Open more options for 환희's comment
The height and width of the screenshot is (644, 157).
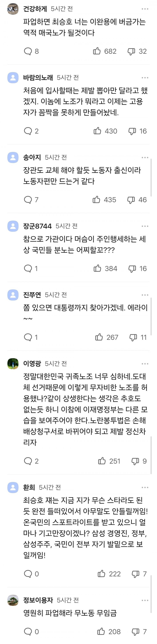click(145, 488)
